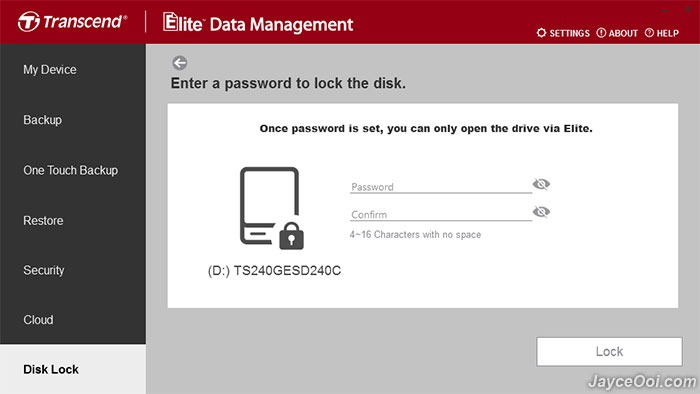Open the Restore section
Image resolution: width=700 pixels, height=394 pixels.
pos(43,220)
